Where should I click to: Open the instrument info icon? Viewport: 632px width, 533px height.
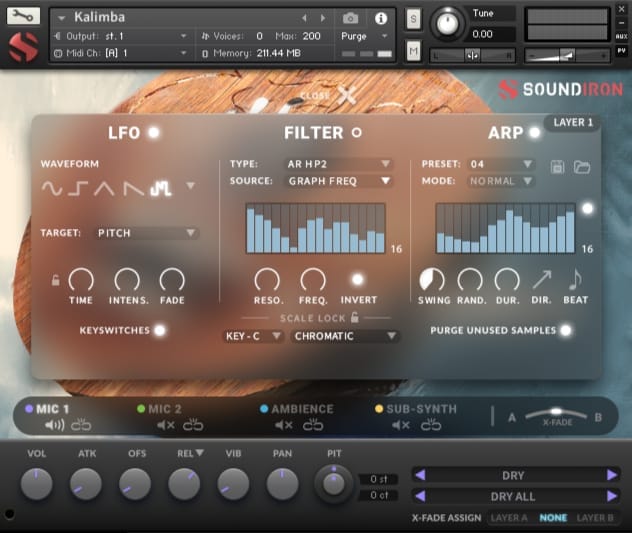380,18
